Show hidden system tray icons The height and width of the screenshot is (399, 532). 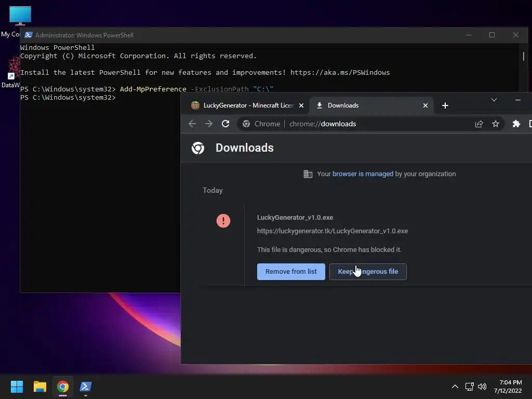pyautogui.click(x=455, y=387)
